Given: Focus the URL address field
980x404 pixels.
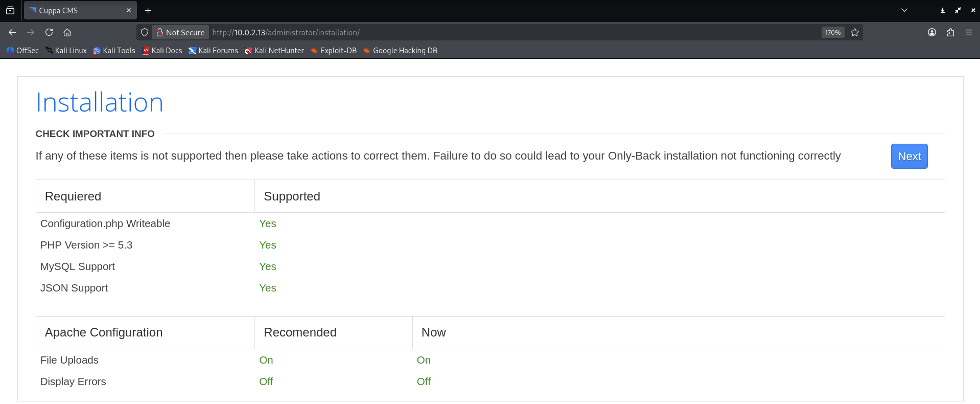Looking at the screenshot, I should tap(511, 32).
